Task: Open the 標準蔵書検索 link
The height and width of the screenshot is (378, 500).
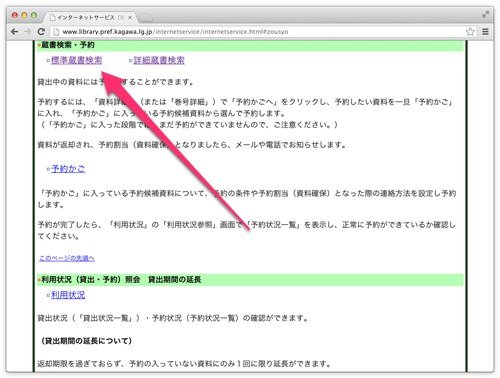Action: [76, 60]
